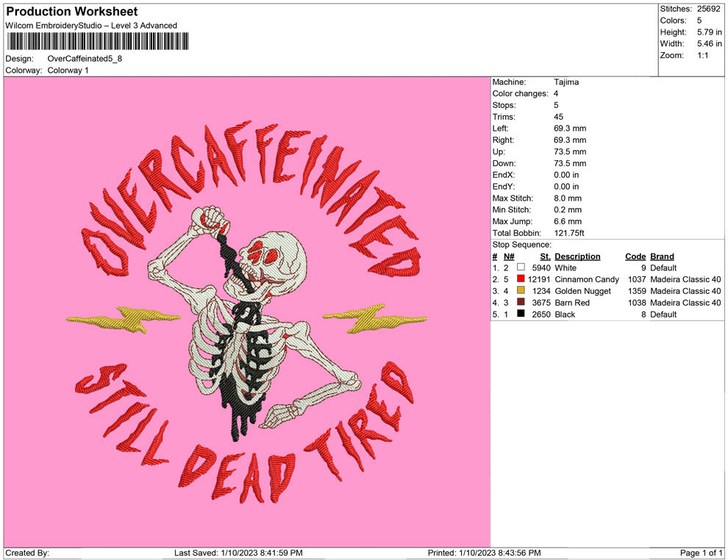Image resolution: width=728 pixels, height=560 pixels.
Task: Click the Last Saved timestamp
Action: point(238,553)
